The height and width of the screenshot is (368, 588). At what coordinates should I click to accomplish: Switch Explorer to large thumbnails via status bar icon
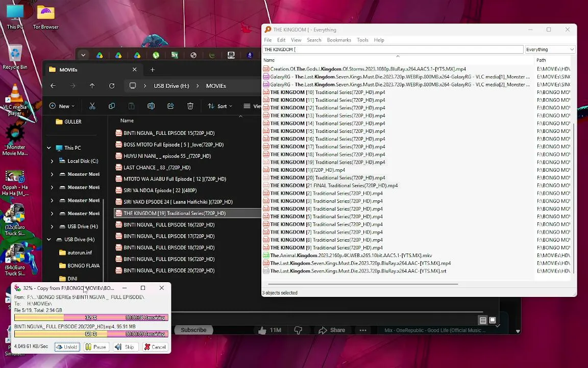click(493, 320)
